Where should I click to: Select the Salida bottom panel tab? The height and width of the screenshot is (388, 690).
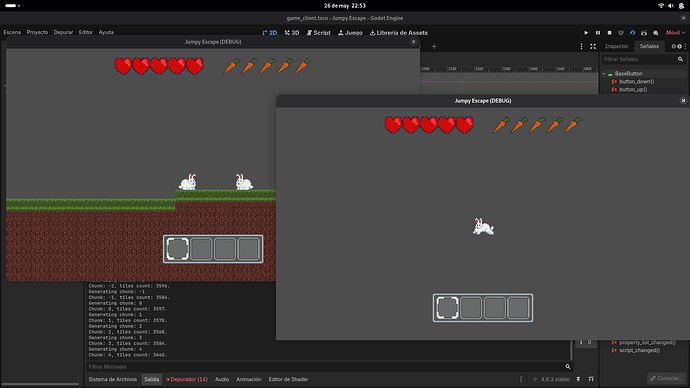click(x=152, y=379)
